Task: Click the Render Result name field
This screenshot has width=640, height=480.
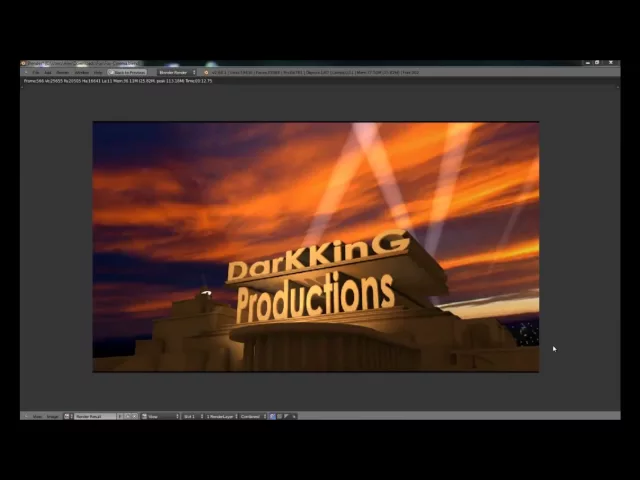Action: (x=96, y=416)
